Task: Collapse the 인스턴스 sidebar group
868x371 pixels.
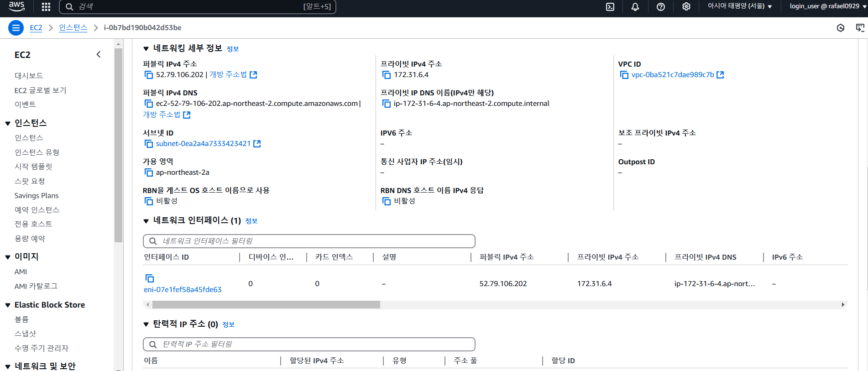Action: 8,123
